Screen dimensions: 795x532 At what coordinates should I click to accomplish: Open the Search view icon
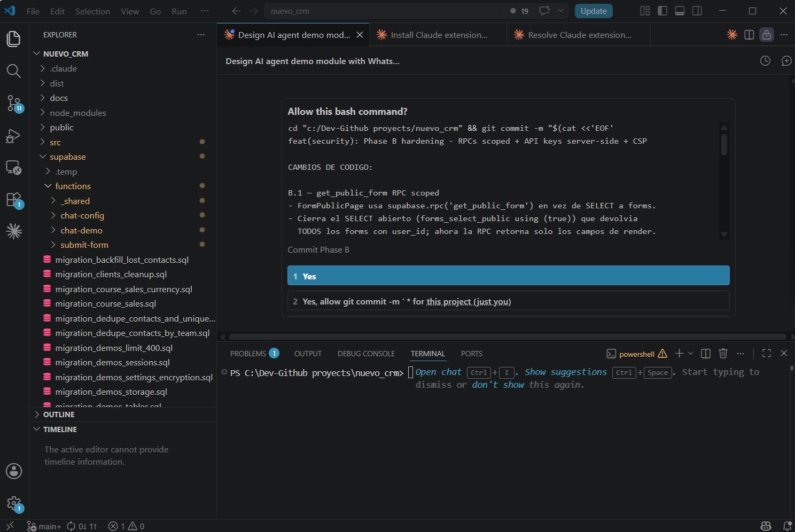[x=13, y=71]
